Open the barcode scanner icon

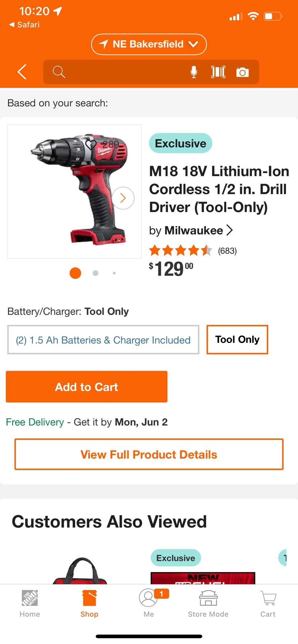tap(218, 72)
